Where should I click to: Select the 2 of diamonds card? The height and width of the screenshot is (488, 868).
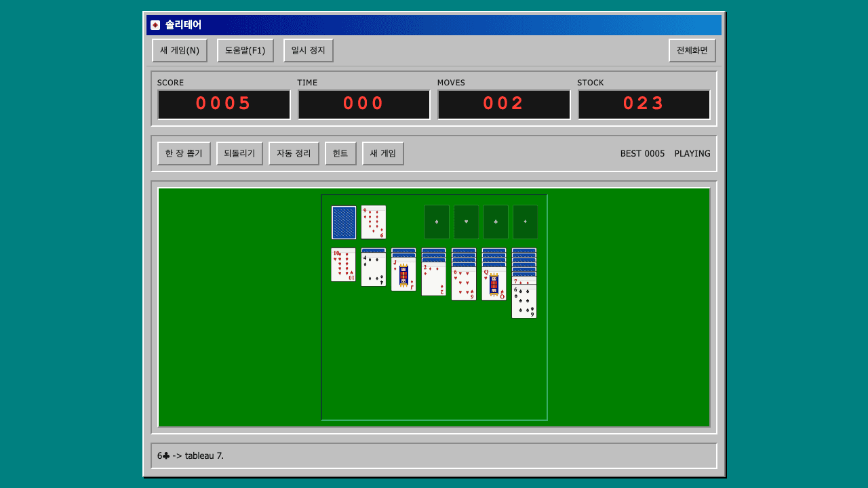(434, 279)
